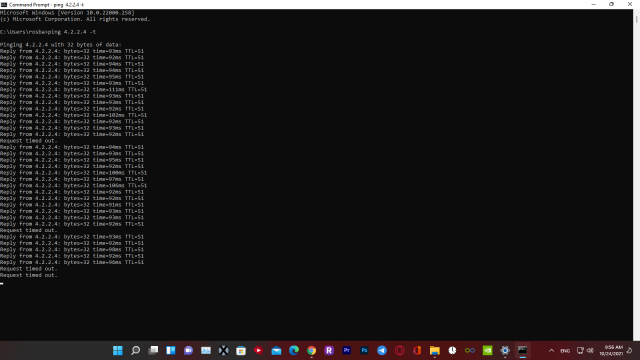640x360 pixels.
Task: Launch Microsoft Edge from taskbar
Action: 294,350
